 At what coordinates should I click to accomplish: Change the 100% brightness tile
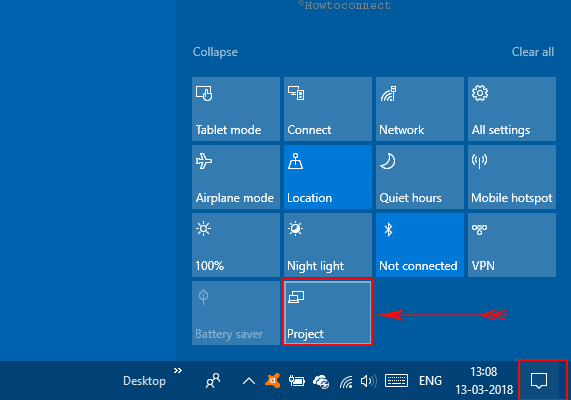point(236,245)
